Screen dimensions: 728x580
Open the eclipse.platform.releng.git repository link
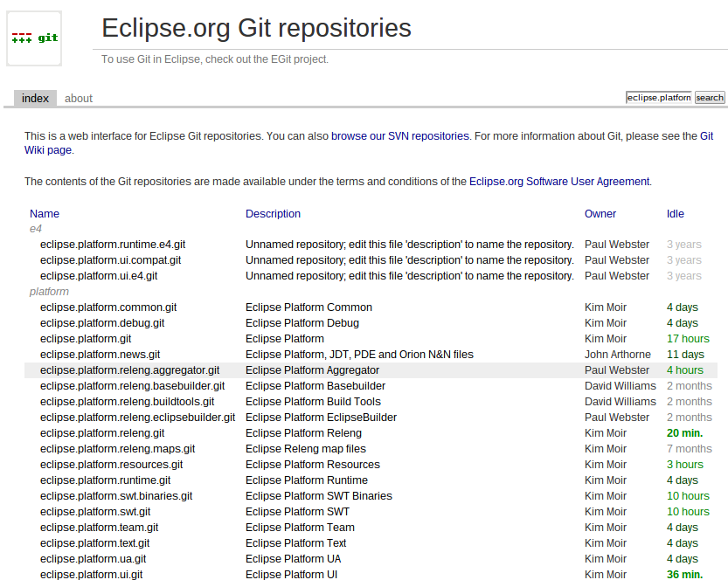(102, 433)
